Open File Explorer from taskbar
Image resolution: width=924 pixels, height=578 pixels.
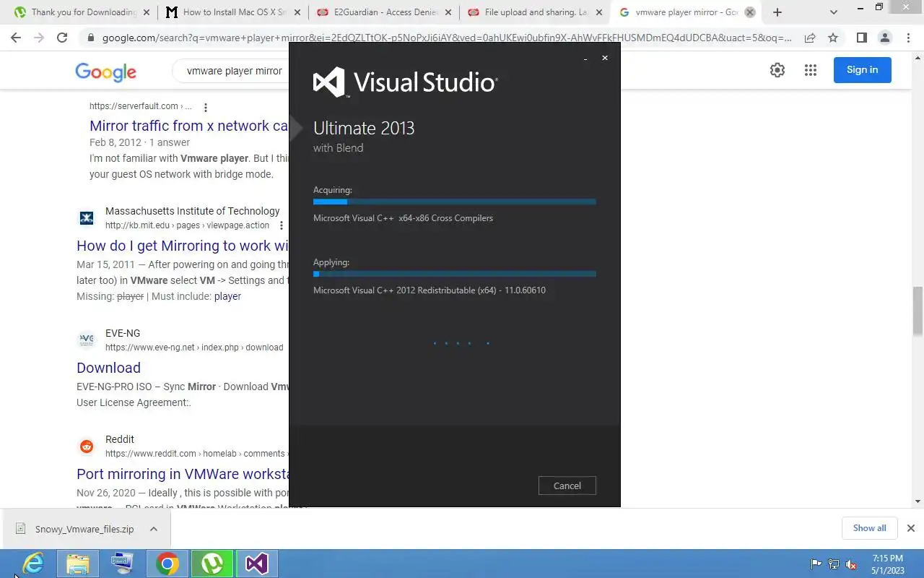78,564
